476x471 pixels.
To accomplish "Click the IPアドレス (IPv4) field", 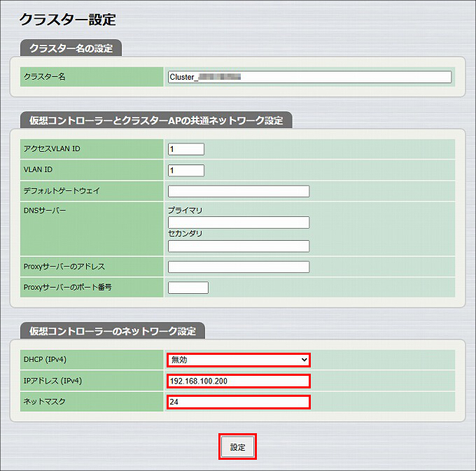I will pyautogui.click(x=238, y=381).
